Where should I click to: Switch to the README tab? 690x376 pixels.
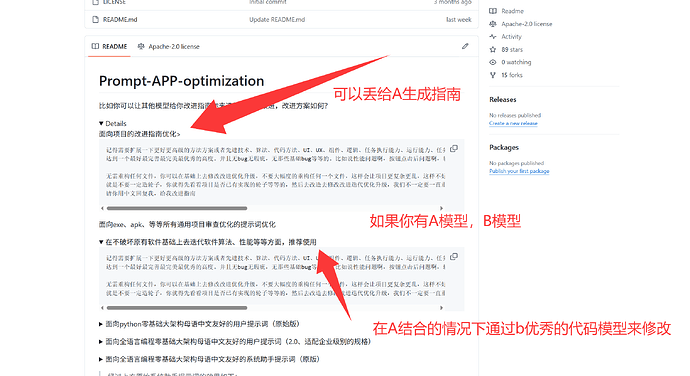point(109,46)
